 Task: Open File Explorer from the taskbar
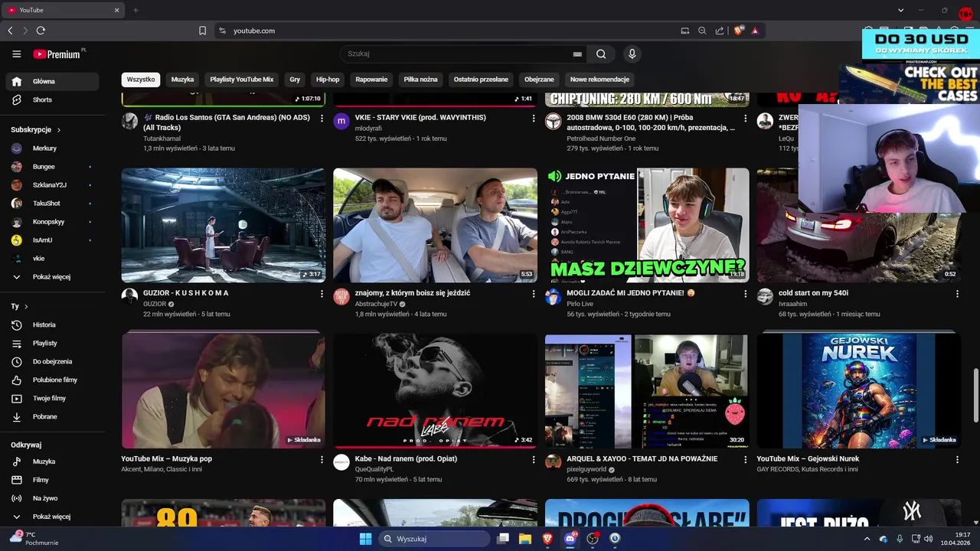[x=525, y=539]
